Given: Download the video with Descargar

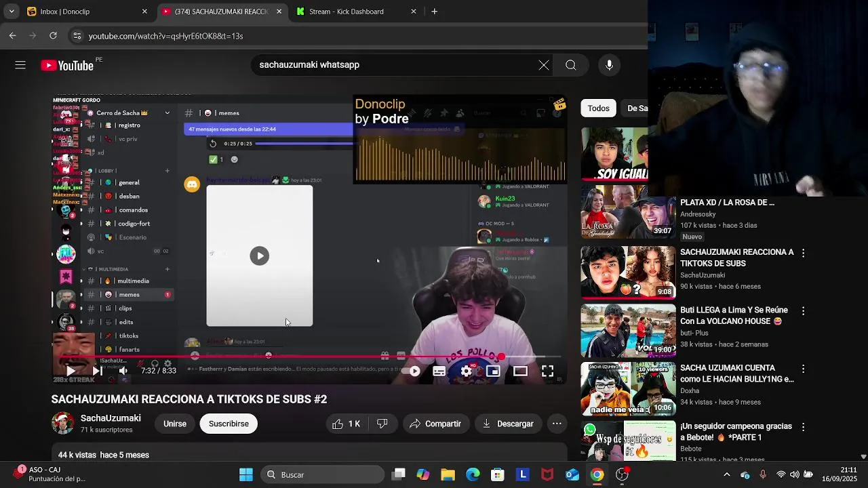Looking at the screenshot, I should coord(508,424).
